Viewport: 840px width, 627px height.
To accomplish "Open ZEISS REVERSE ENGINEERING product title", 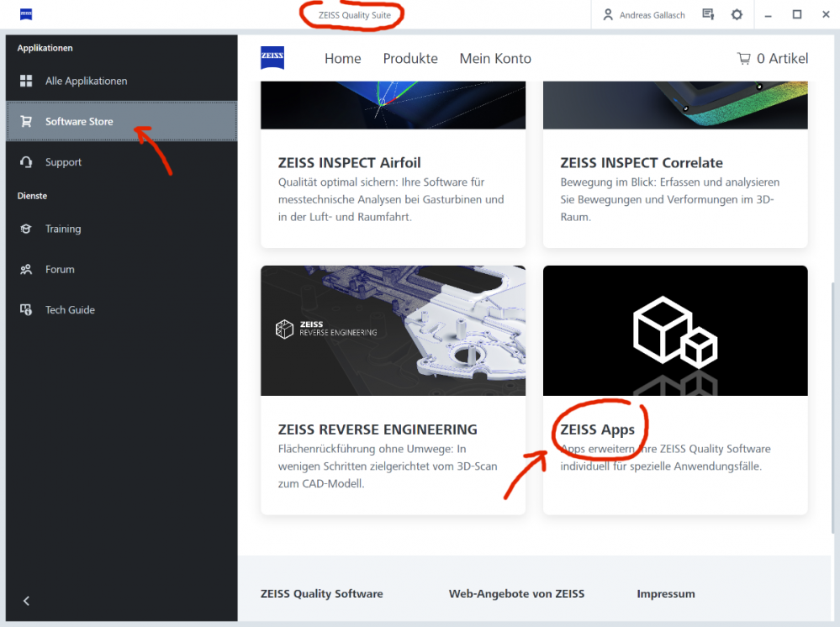I will pyautogui.click(x=378, y=429).
